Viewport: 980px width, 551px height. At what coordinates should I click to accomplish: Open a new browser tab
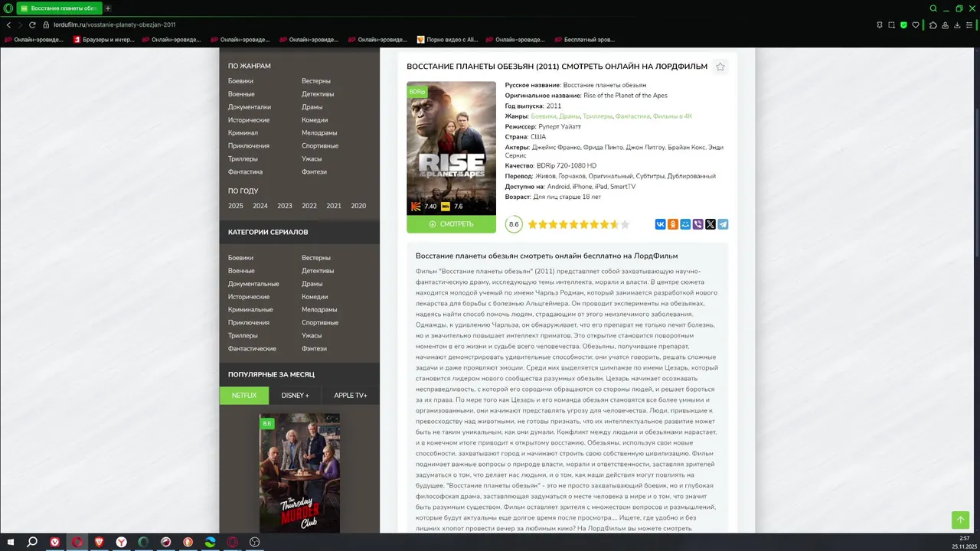(107, 8)
